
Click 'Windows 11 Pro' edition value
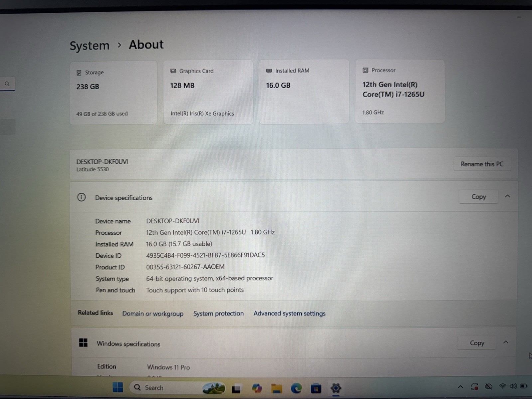tap(168, 367)
